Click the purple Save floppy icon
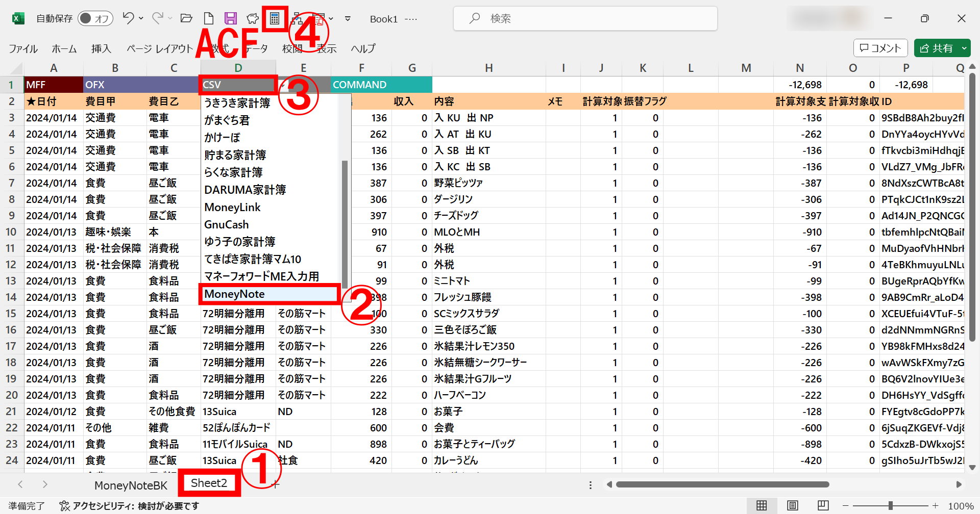The height and width of the screenshot is (514, 980). click(231, 19)
